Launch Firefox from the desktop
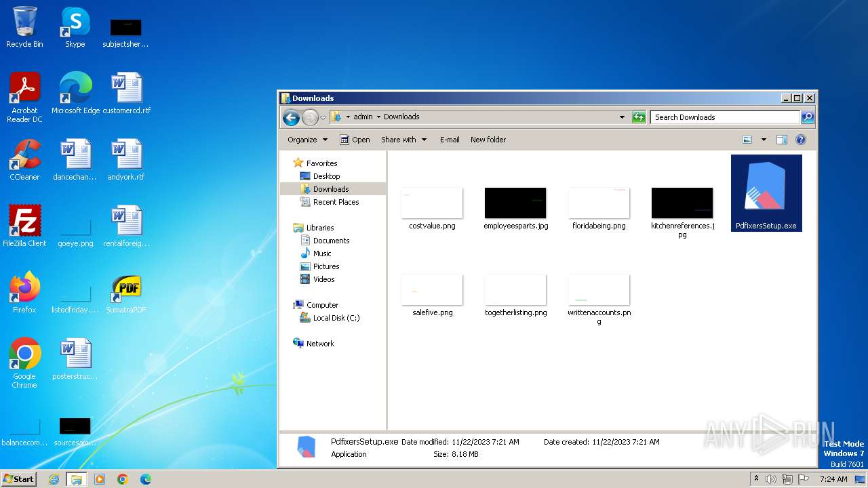868x488 pixels. pos(24,293)
